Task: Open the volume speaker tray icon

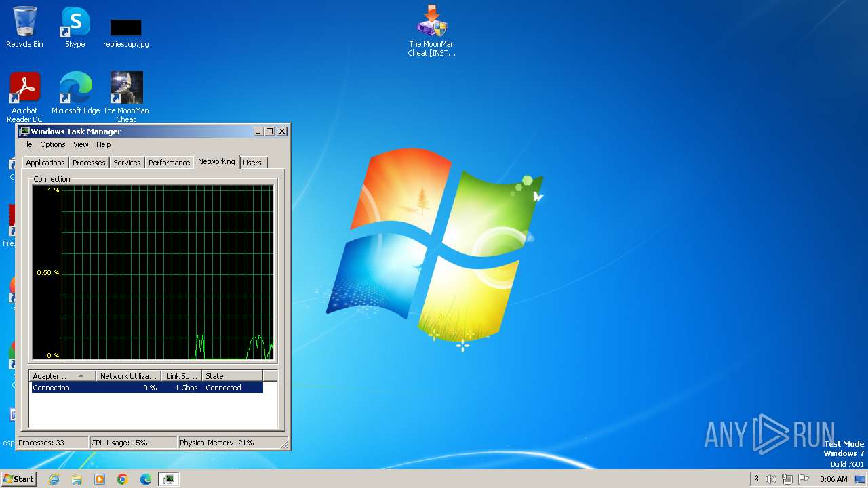Action: click(771, 479)
